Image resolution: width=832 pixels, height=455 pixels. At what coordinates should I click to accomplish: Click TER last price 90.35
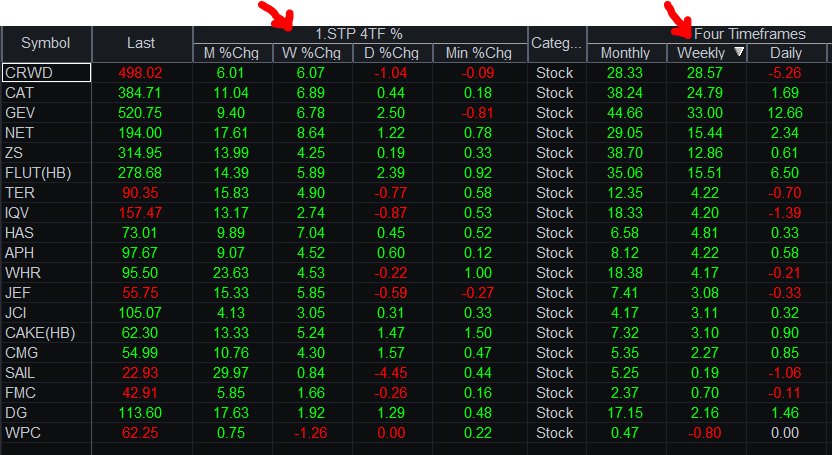point(140,193)
